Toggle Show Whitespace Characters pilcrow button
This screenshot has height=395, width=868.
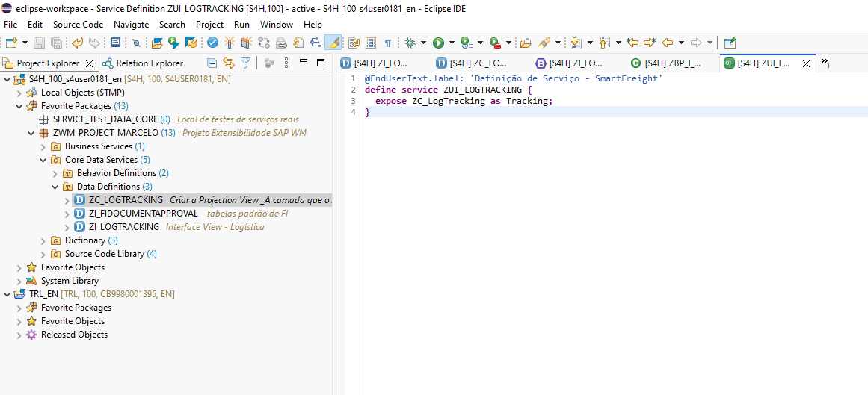(x=388, y=43)
